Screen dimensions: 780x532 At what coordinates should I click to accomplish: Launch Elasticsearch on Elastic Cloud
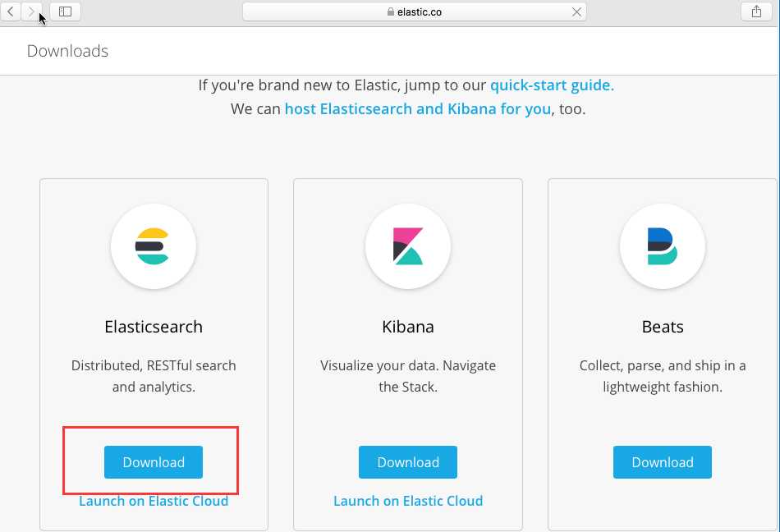(154, 501)
